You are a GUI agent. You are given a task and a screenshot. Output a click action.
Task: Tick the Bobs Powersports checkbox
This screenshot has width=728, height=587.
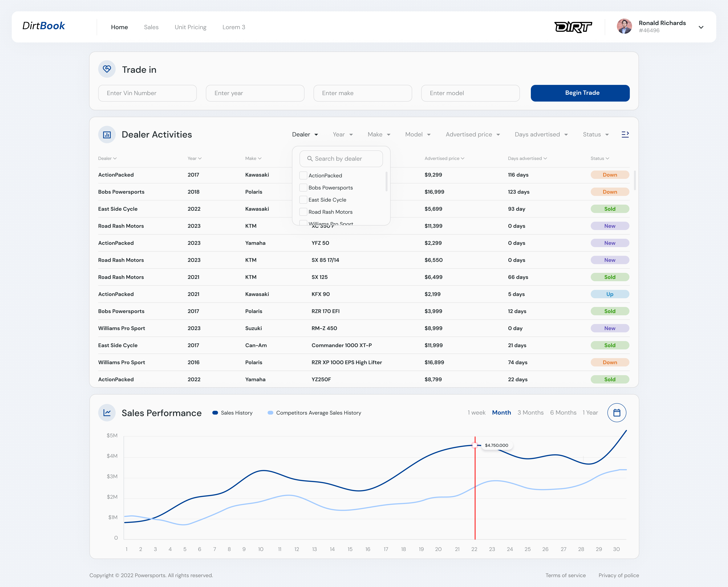point(303,188)
